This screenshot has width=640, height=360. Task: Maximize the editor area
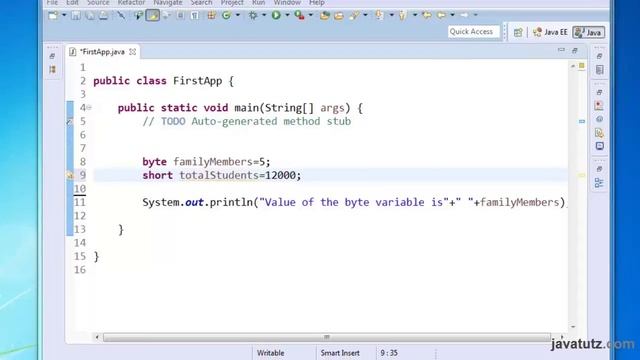pyautogui.click(x=575, y=50)
